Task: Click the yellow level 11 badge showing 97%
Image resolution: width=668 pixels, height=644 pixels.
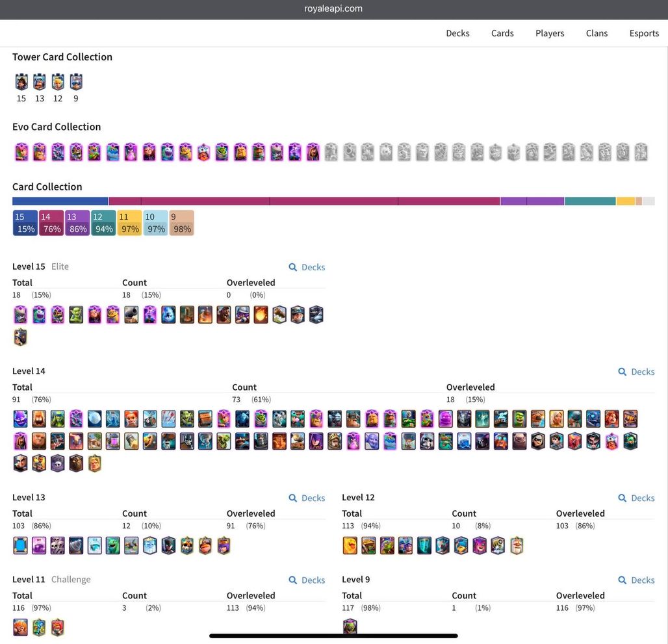Action: click(129, 223)
